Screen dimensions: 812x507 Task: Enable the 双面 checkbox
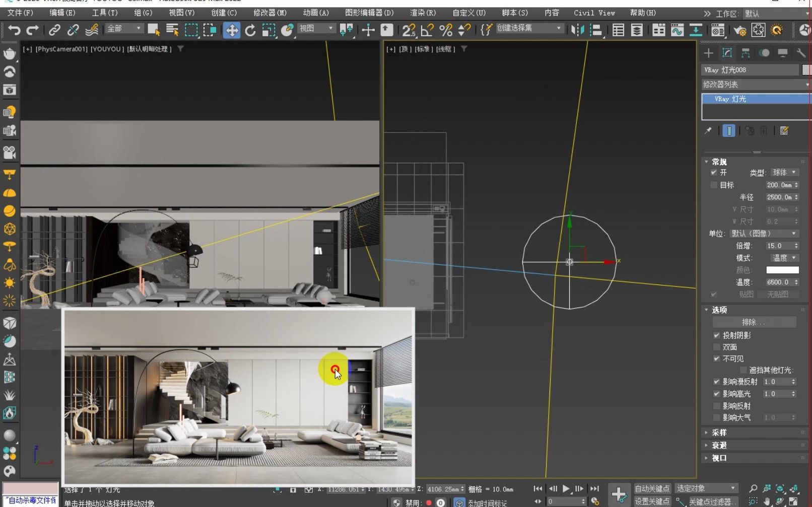click(716, 347)
